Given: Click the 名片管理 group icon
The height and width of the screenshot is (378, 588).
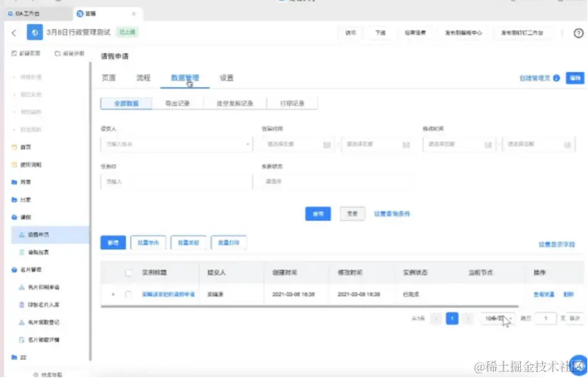Looking at the screenshot, I should 14,270.
